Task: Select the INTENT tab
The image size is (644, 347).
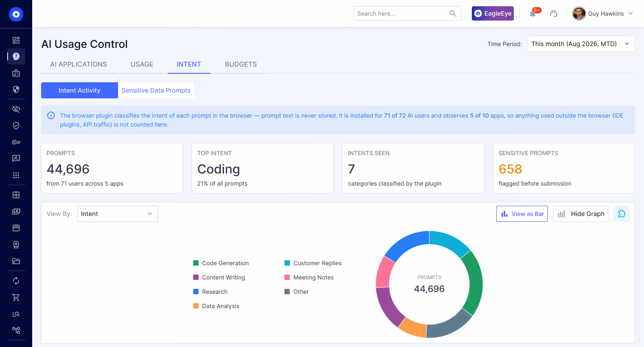Action: 189,64
